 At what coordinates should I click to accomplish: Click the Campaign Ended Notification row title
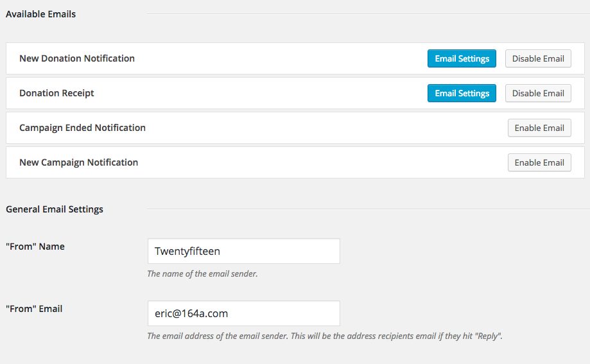click(82, 128)
